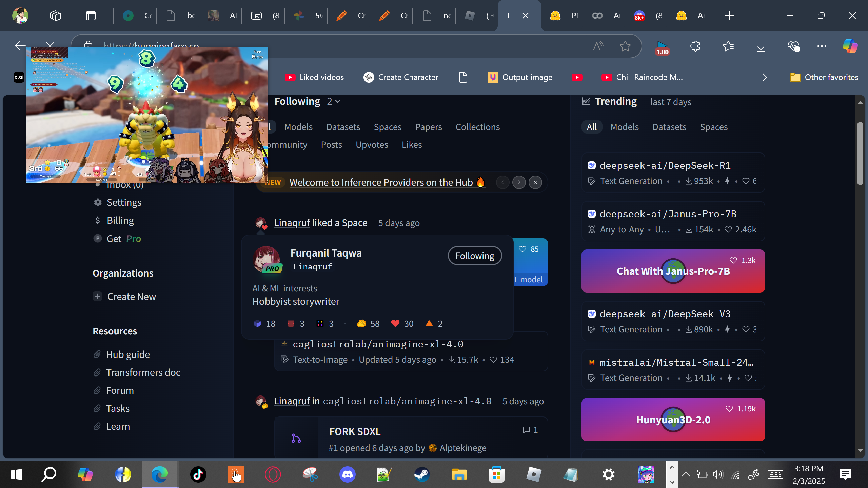Open the tab actions menu icon
The height and width of the screenshot is (488, 868).
pyautogui.click(x=91, y=16)
